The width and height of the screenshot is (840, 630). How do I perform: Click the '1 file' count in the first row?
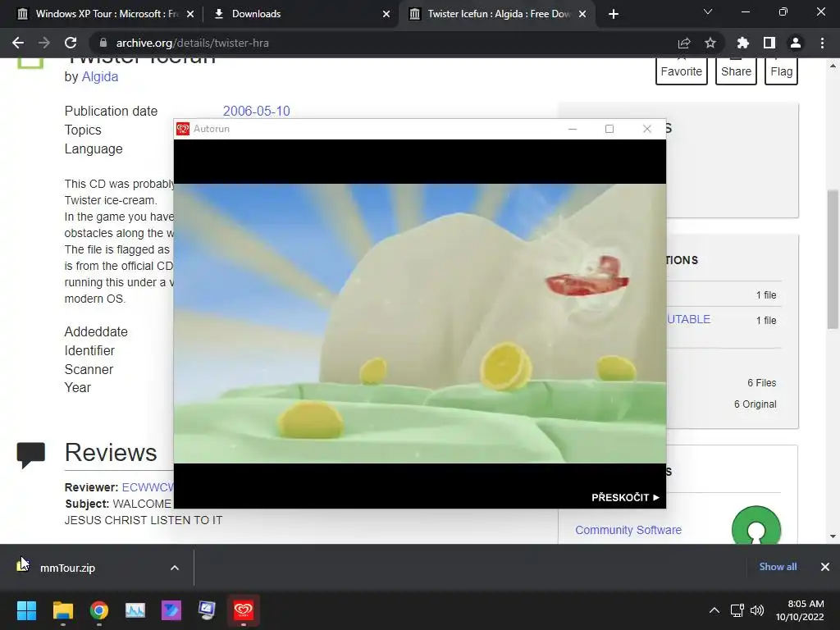point(766,295)
